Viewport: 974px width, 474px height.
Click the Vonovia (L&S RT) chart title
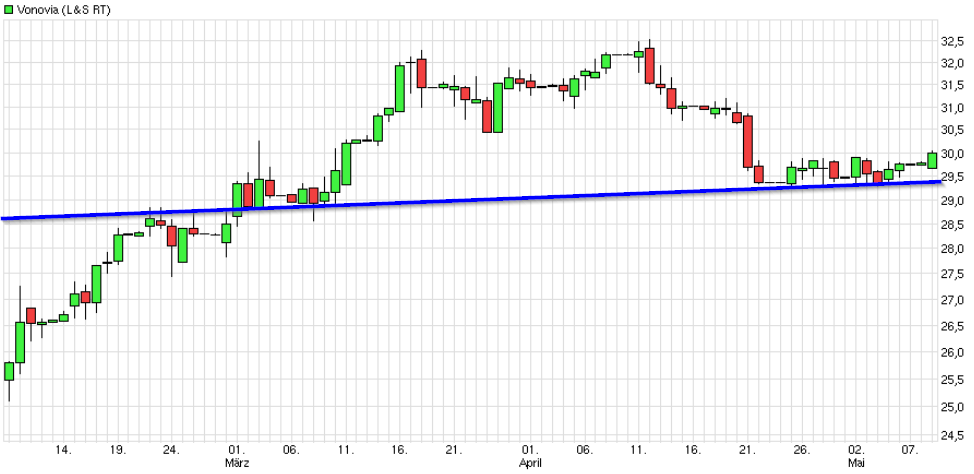[x=63, y=9]
